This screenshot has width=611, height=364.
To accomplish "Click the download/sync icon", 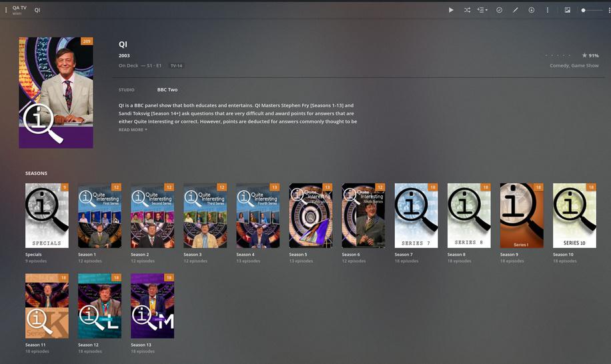I will pyautogui.click(x=531, y=10).
